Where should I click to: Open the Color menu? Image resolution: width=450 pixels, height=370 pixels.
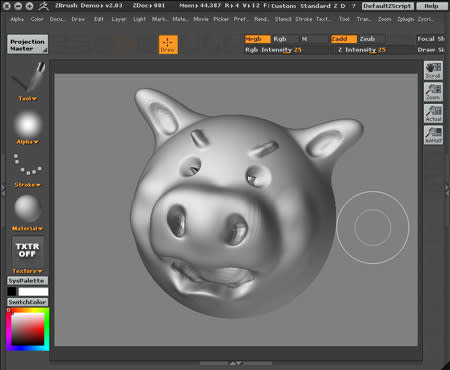click(x=37, y=19)
